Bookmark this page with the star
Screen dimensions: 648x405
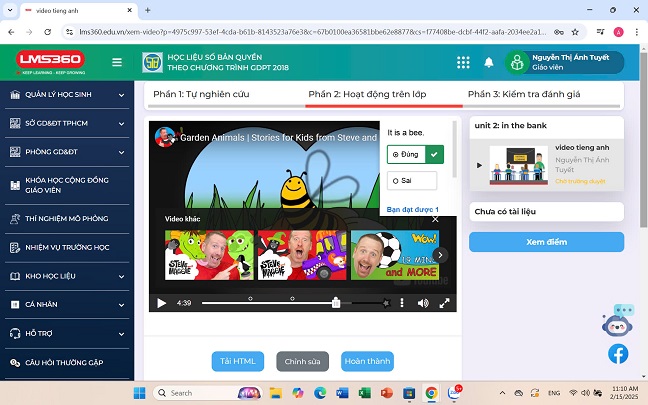(x=575, y=32)
